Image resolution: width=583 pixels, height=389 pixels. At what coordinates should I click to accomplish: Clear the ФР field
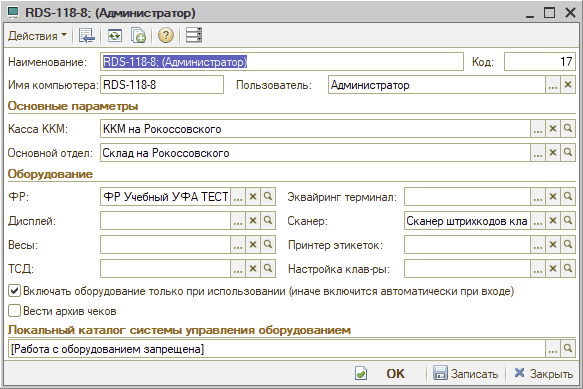click(x=253, y=197)
